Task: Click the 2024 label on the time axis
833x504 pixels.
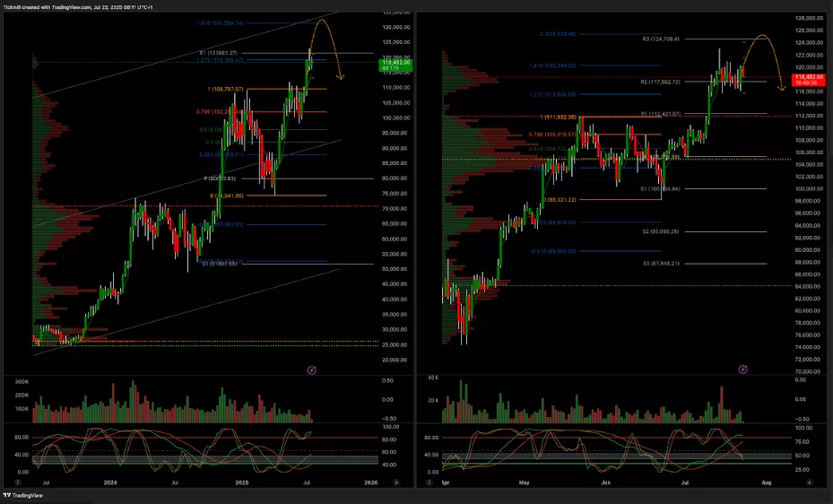Action: tap(109, 482)
